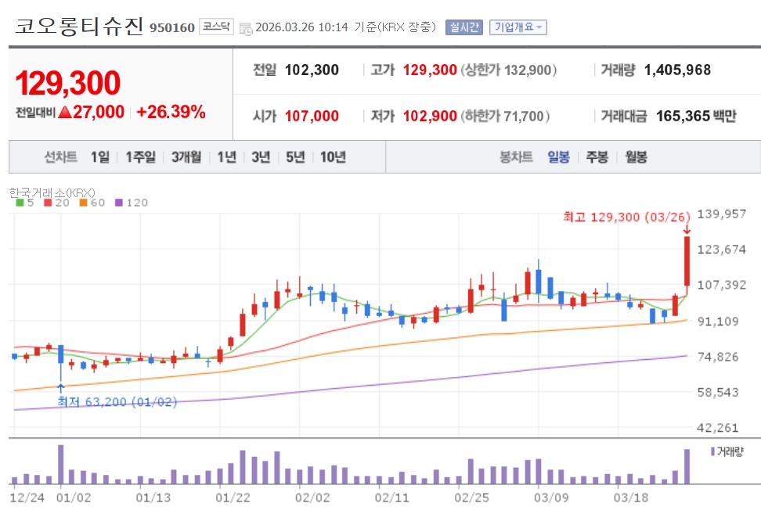Open the 기업개요 dropdown
The image size is (761, 532).
(x=518, y=27)
